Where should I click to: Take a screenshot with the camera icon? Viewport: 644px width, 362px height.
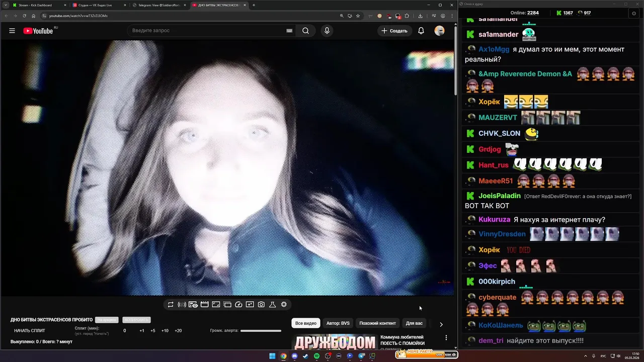(261, 305)
